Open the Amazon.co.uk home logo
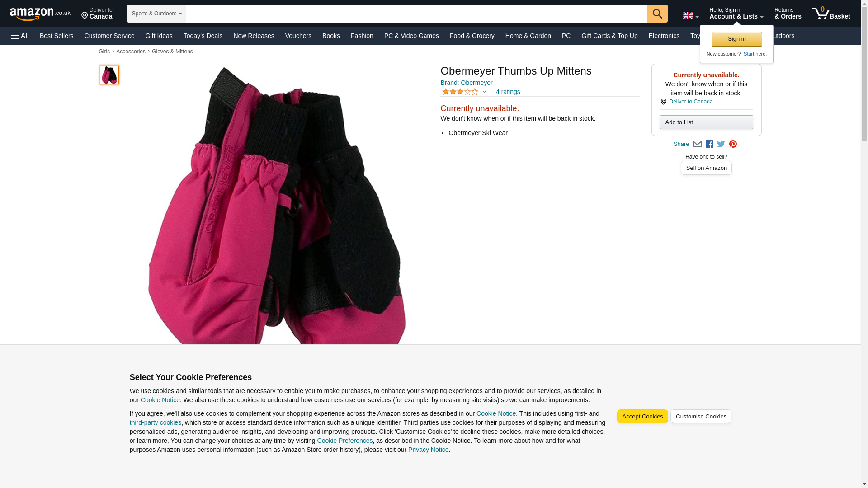868x488 pixels. click(40, 14)
